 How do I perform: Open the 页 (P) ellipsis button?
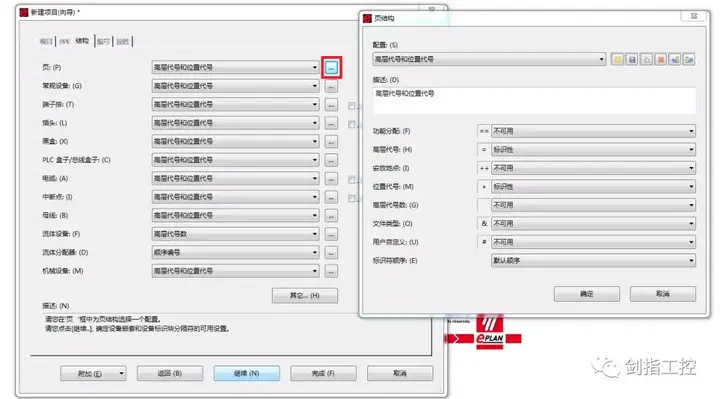click(x=331, y=68)
